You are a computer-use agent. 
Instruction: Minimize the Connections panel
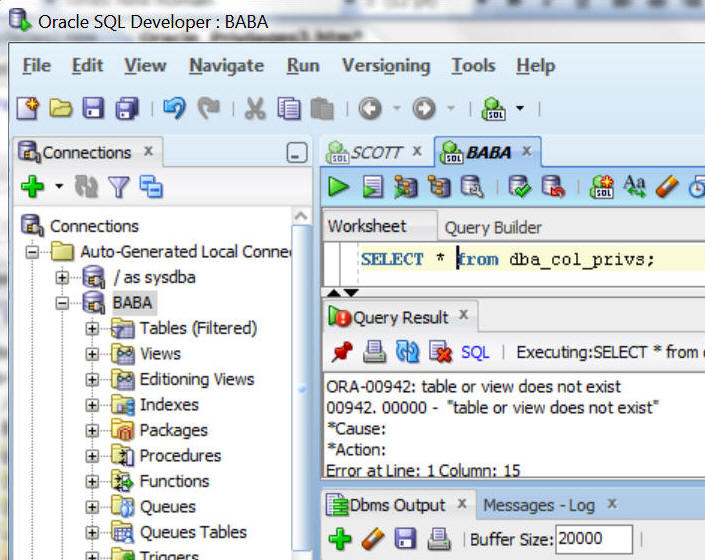click(x=297, y=153)
